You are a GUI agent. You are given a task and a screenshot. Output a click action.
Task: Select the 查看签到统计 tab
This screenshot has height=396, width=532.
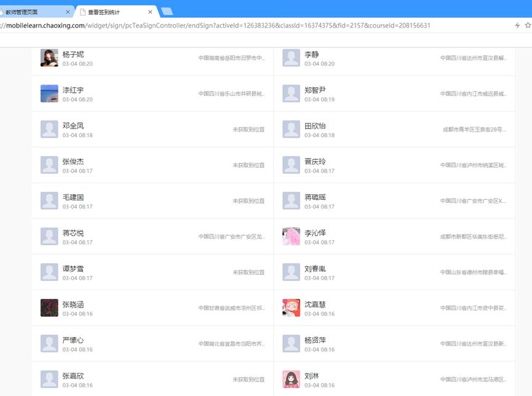[x=111, y=12]
